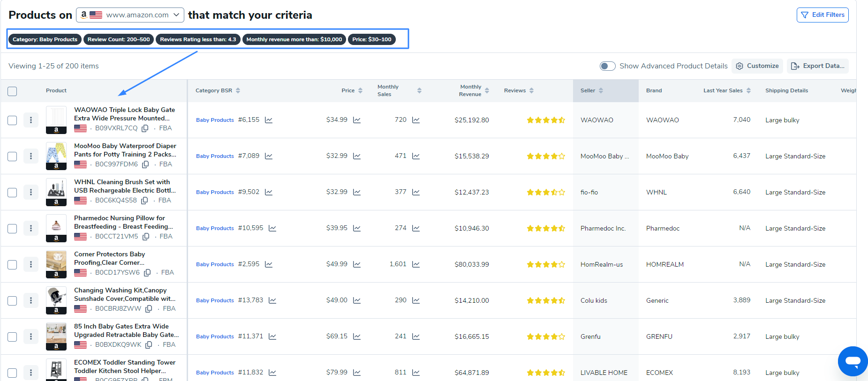This screenshot has width=868, height=381.
Task: Copy ASIN B09VXRL7CQ
Action: tap(145, 128)
